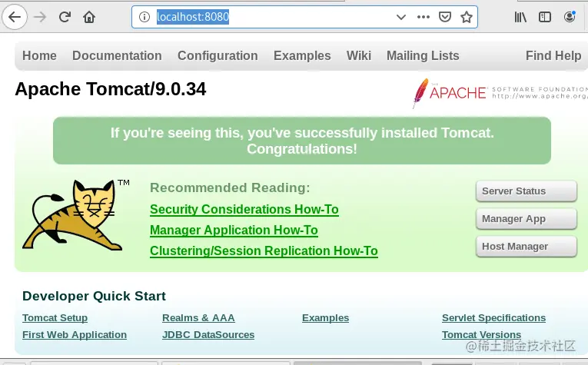
Task: Bookmark this page with the star icon
Action: click(466, 17)
